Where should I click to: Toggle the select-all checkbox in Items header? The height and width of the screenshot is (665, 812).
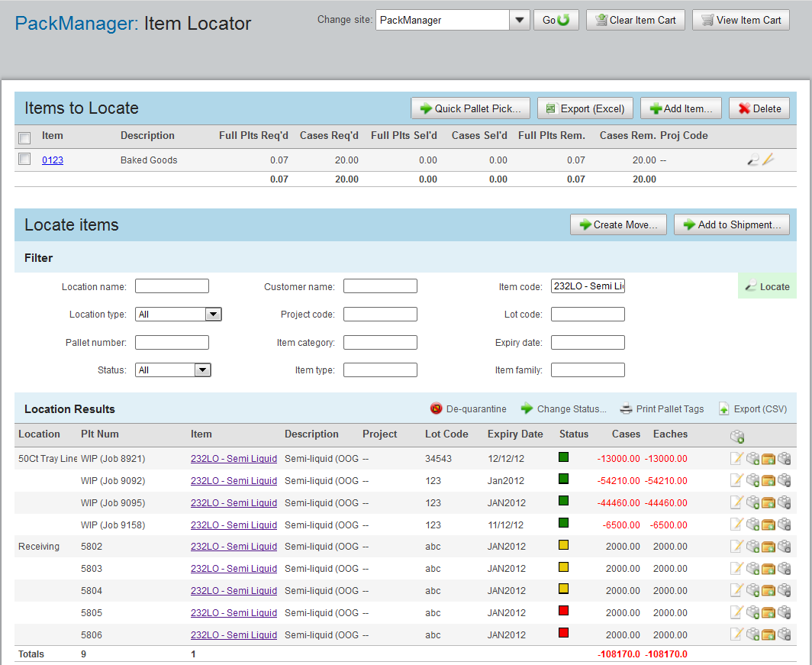pos(24,137)
